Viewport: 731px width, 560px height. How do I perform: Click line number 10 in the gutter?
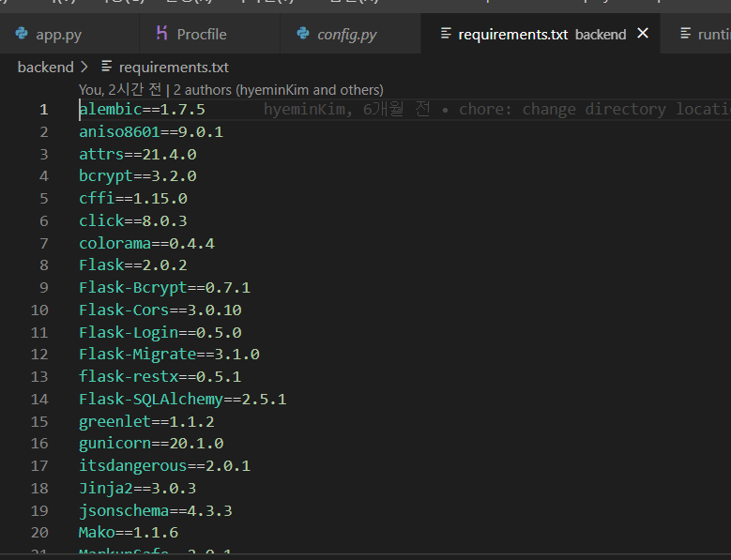click(39, 310)
